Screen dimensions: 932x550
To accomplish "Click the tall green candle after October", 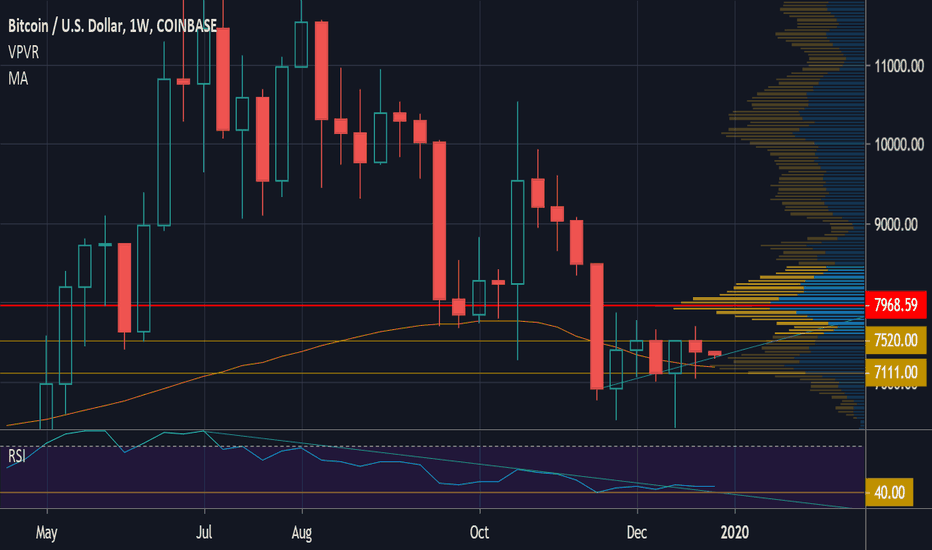I will (518, 232).
